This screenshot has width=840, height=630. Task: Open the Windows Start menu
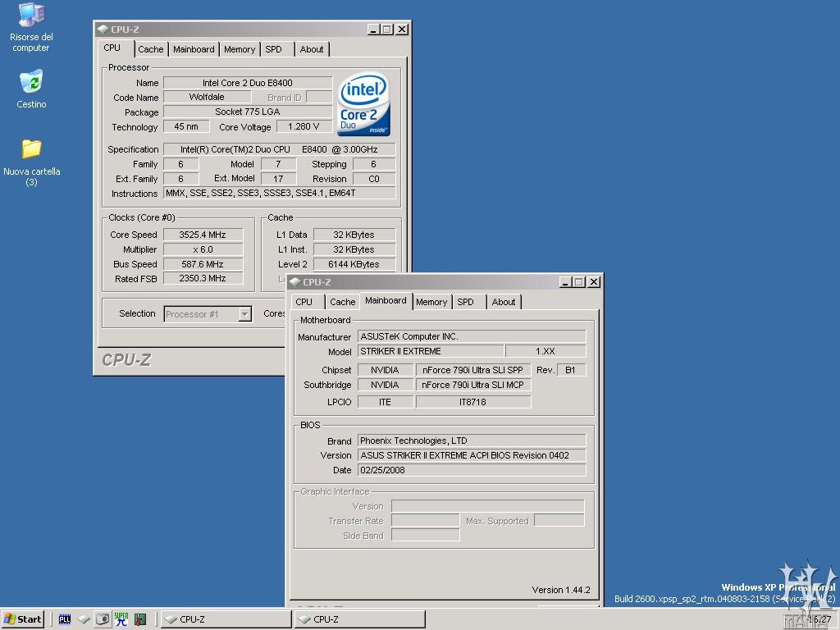tap(22, 619)
